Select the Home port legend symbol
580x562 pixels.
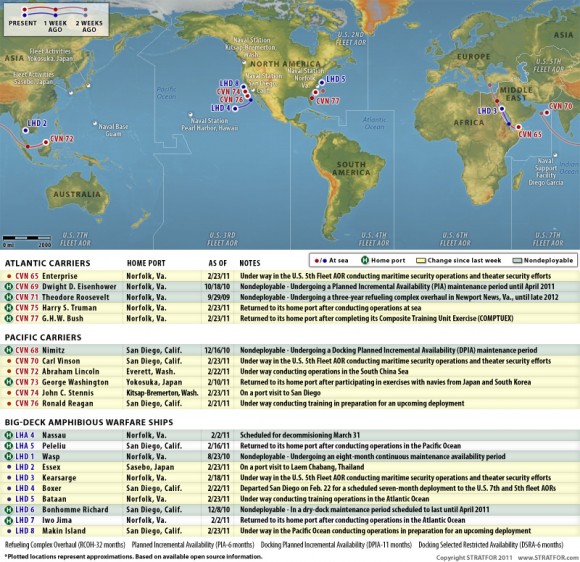(x=365, y=260)
